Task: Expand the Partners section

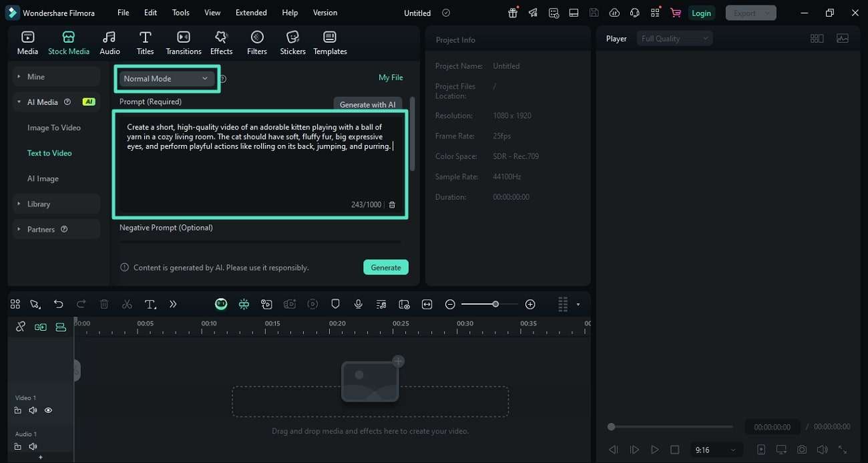Action: [56, 229]
